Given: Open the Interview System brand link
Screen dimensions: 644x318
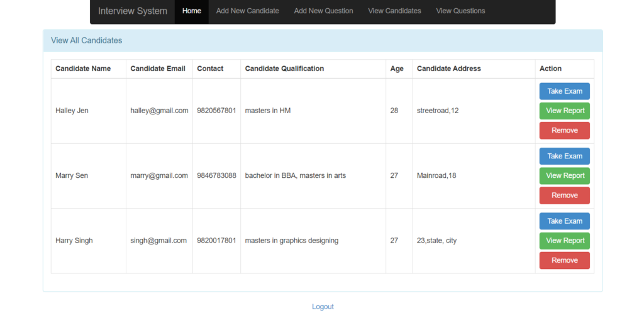Looking at the screenshot, I should [132, 11].
